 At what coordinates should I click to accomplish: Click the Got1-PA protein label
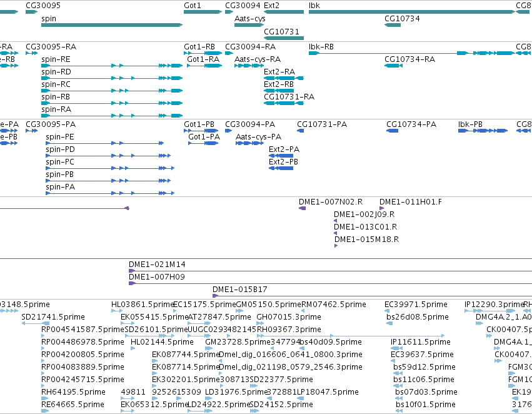click(204, 137)
